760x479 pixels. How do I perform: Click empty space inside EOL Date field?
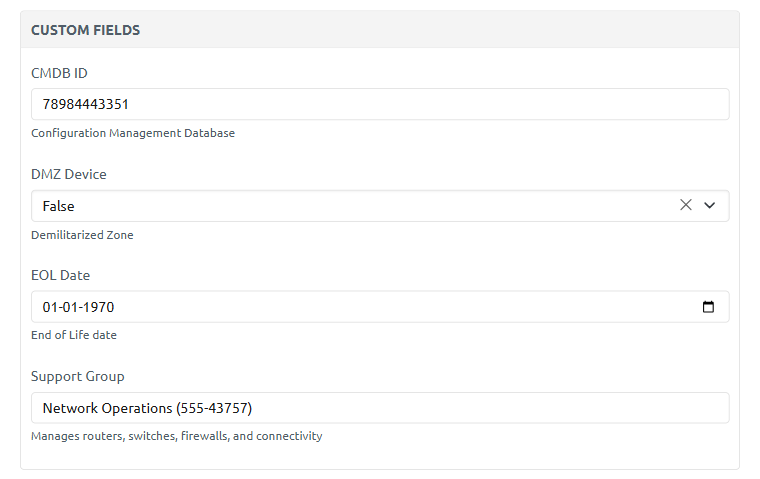[400, 307]
